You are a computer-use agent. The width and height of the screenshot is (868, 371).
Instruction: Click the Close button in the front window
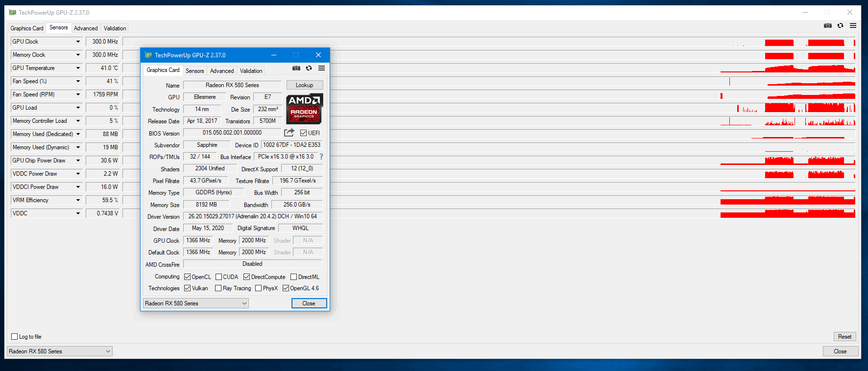click(x=309, y=303)
